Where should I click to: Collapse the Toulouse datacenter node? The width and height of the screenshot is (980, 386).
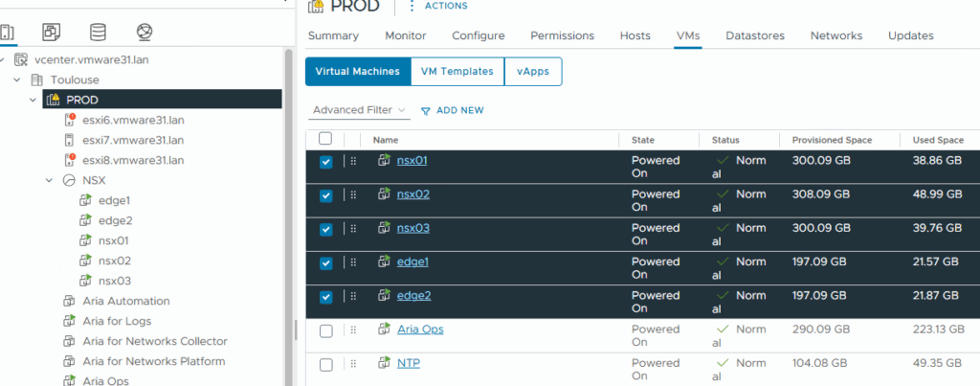click(17, 80)
